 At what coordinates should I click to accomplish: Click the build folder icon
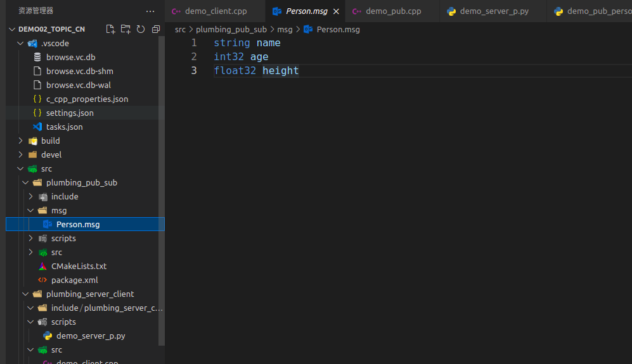point(33,141)
